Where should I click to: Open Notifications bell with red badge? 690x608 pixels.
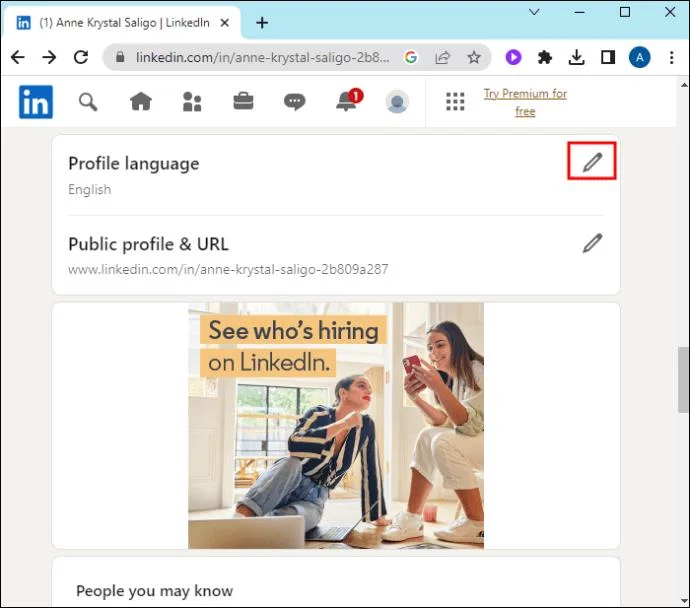pyautogui.click(x=349, y=101)
